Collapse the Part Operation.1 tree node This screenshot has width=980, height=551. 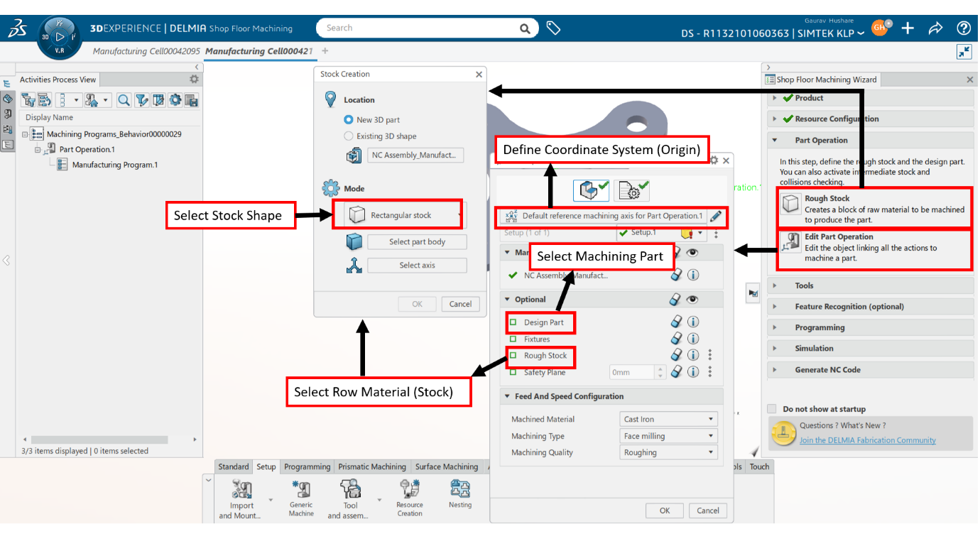(x=38, y=150)
